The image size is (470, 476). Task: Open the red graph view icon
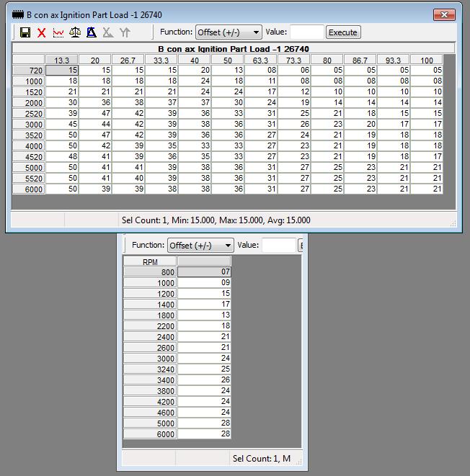(58, 32)
